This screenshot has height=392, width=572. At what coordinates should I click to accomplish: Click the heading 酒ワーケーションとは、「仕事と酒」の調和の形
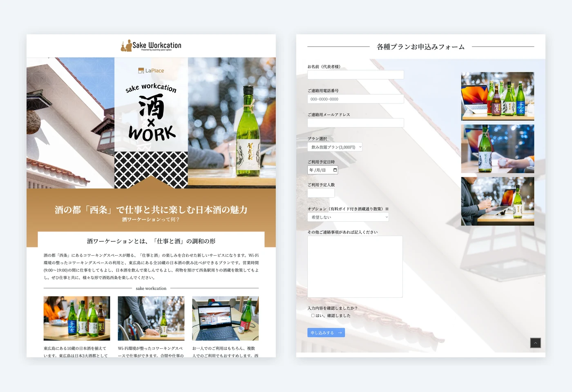151,241
